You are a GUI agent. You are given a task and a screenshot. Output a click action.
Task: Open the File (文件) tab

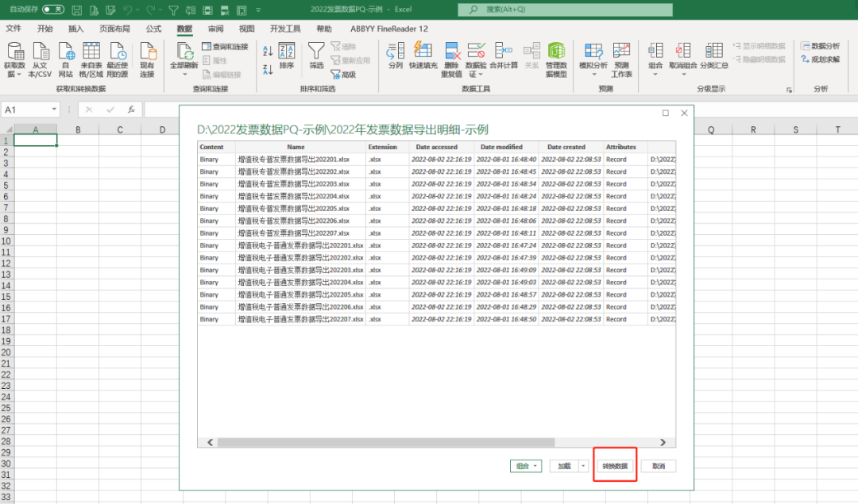pyautogui.click(x=14, y=29)
